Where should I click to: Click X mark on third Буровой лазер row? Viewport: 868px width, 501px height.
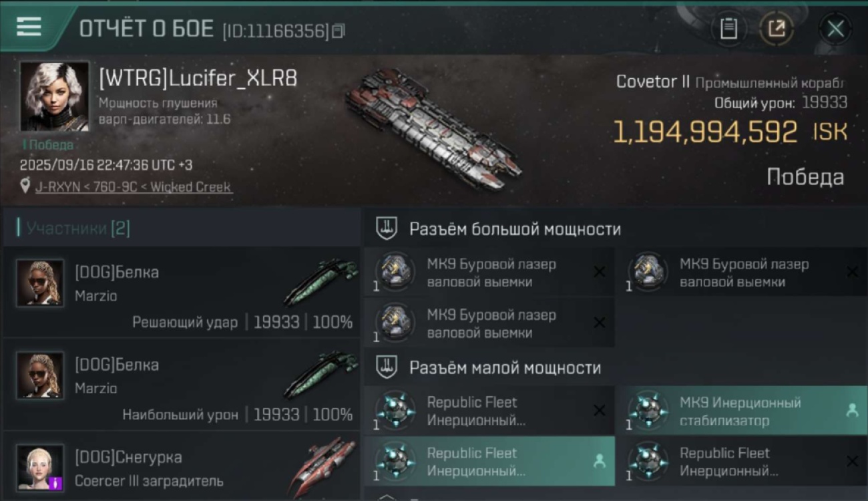600,323
